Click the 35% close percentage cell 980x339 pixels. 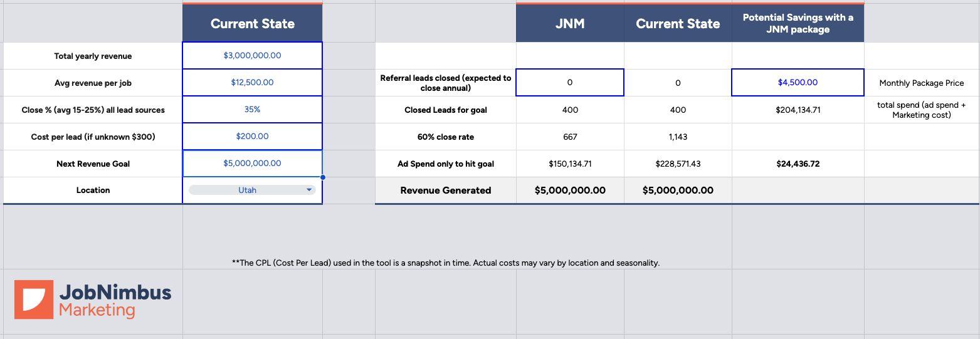click(x=252, y=110)
